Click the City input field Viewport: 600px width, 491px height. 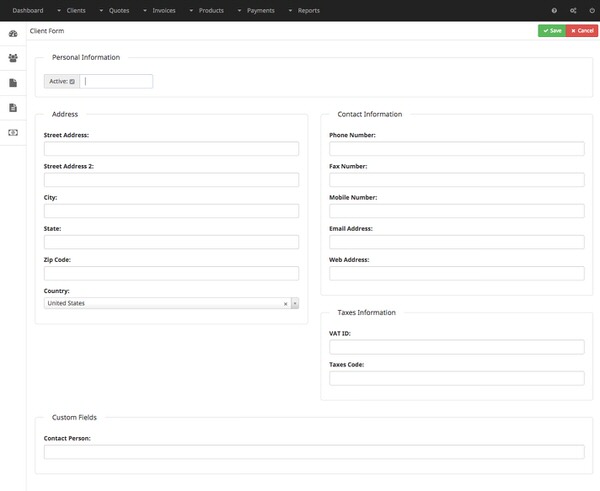click(171, 211)
